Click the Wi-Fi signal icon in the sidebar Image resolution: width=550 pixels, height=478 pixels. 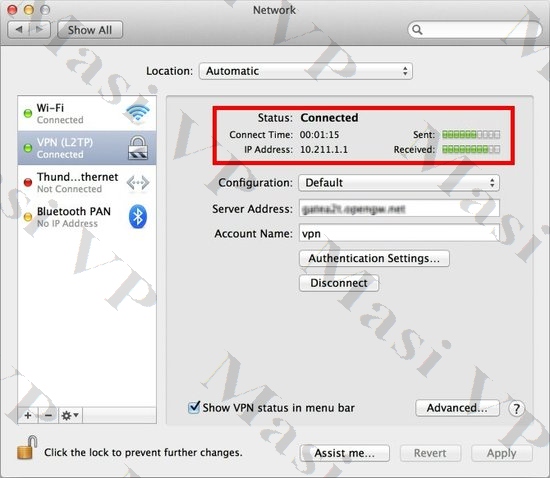138,113
